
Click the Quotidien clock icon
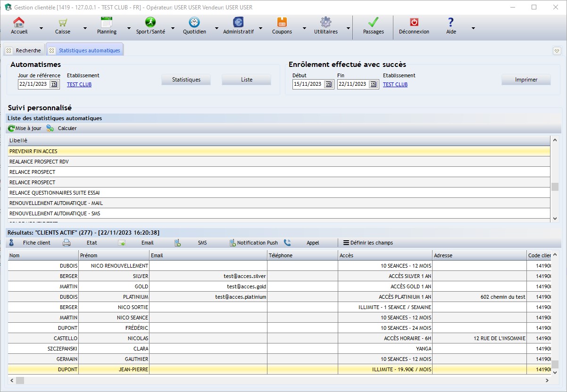click(x=194, y=23)
